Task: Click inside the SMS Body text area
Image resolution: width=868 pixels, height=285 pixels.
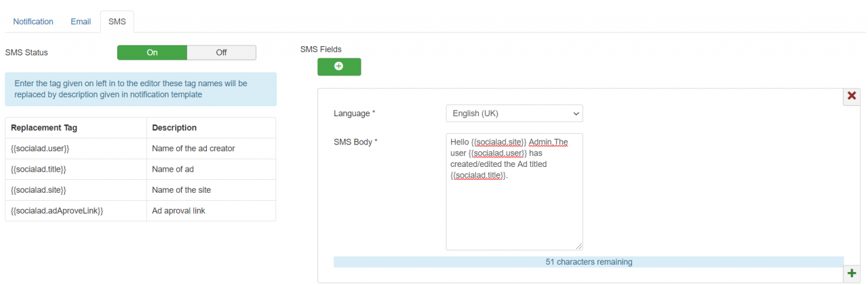Action: click(514, 204)
